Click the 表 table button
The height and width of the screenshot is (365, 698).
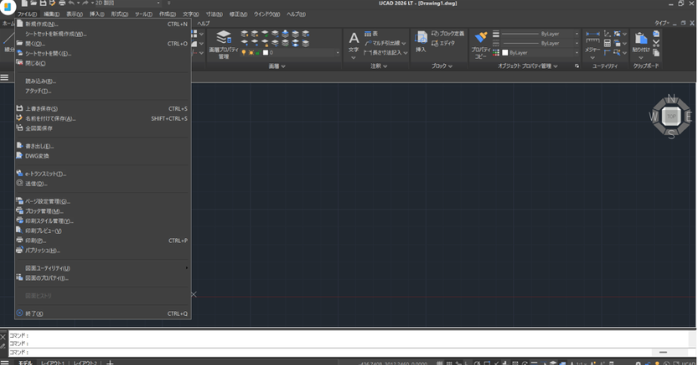pyautogui.click(x=371, y=34)
